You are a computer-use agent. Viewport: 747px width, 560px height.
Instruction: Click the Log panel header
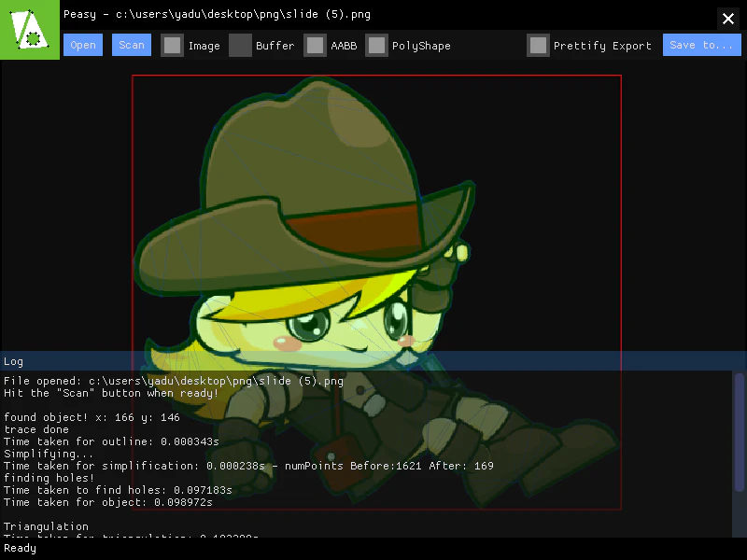(x=373, y=361)
